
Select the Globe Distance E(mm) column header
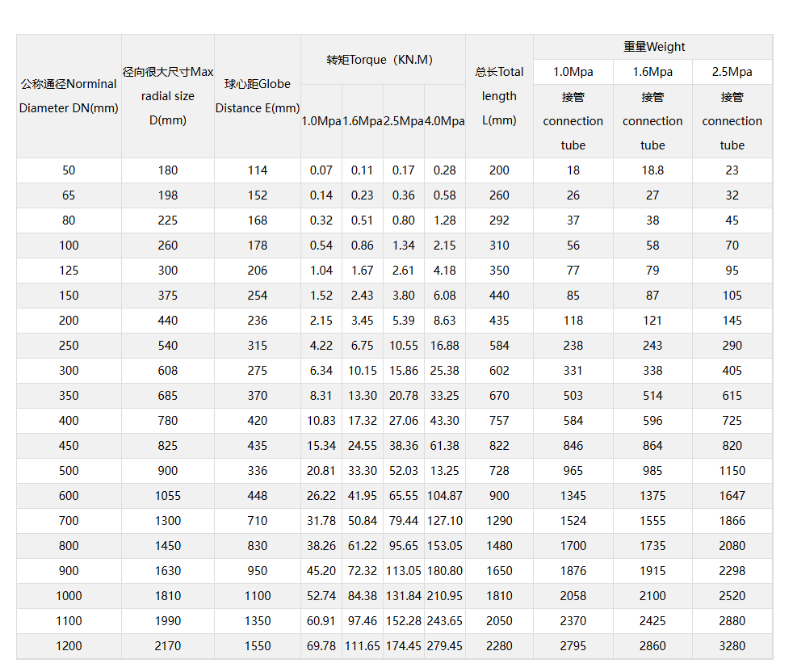[258, 96]
